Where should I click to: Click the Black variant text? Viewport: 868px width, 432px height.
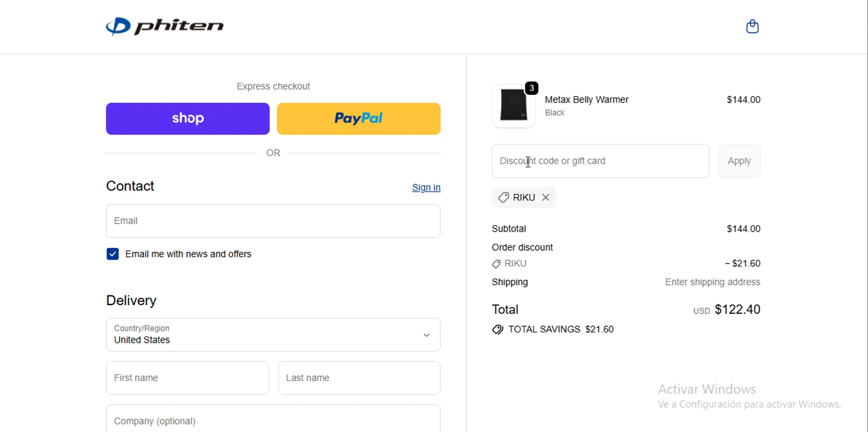pyautogui.click(x=555, y=113)
